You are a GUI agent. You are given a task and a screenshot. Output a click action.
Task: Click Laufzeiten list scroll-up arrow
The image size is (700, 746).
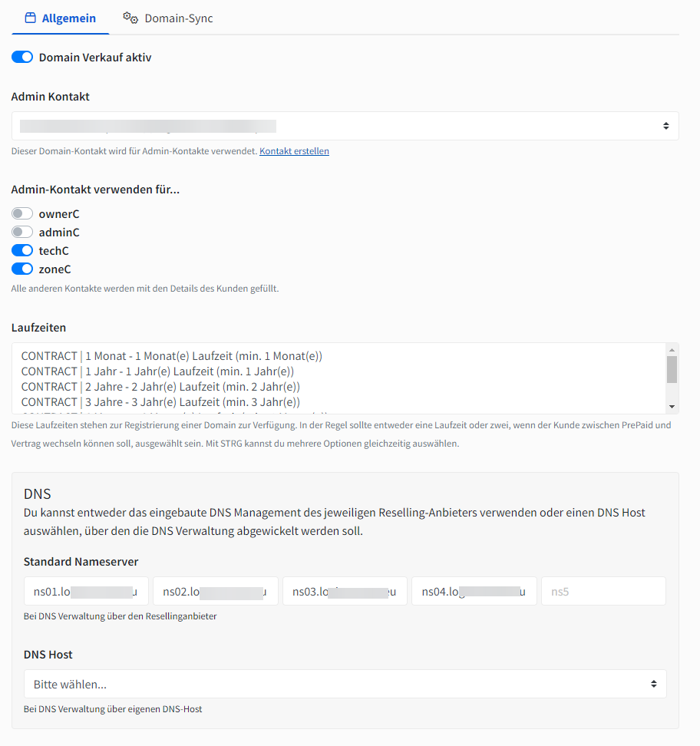point(672,349)
